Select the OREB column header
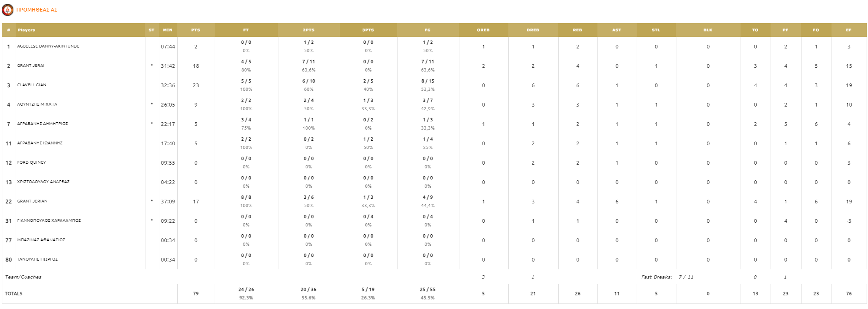 tap(483, 30)
